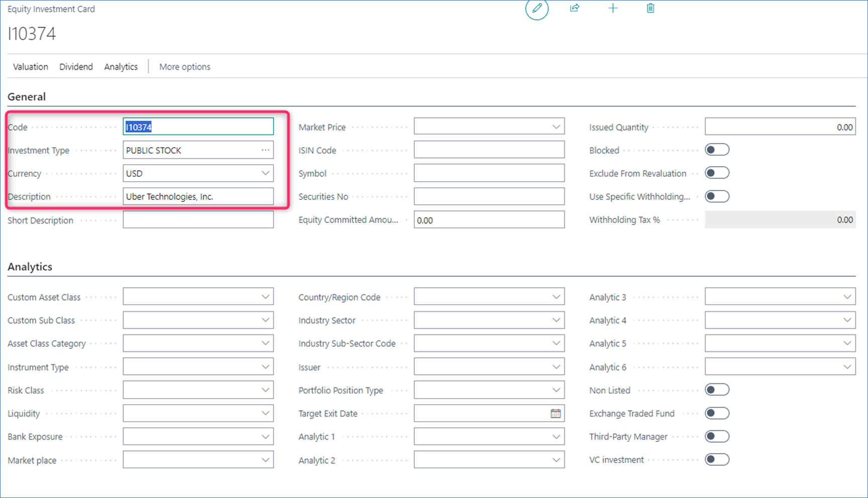Open the Country/Region Code dropdown
Screen dimensions: 868x498
click(556, 297)
